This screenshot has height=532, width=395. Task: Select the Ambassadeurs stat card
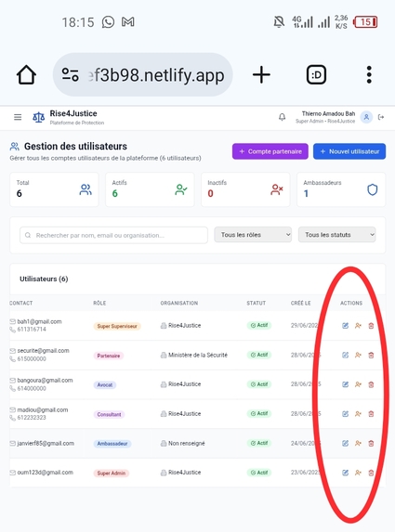[x=341, y=189]
